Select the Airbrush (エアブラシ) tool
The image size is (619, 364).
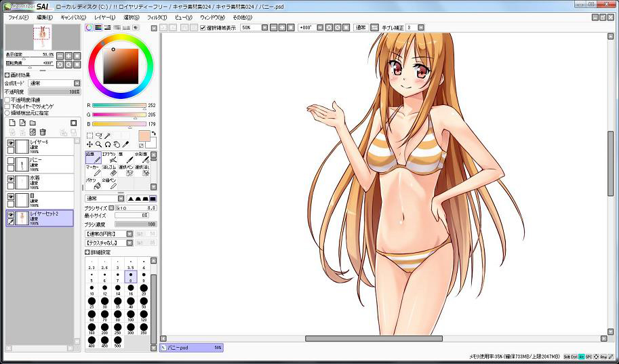click(109, 157)
